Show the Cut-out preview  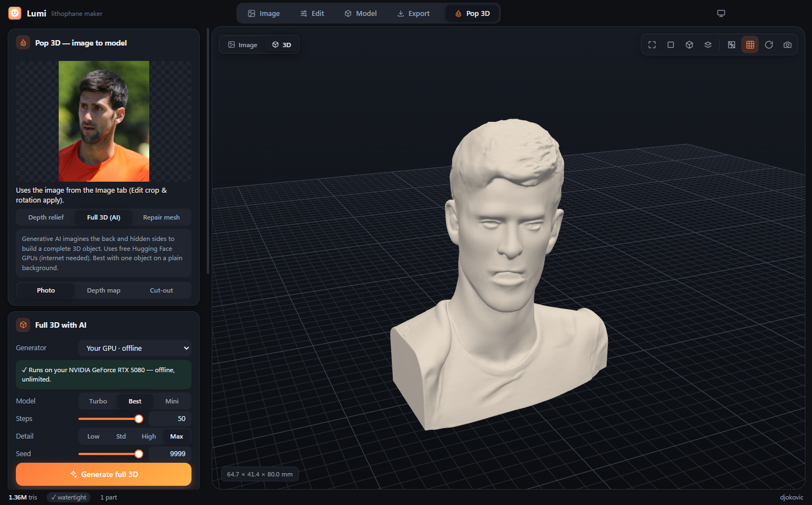pos(161,290)
